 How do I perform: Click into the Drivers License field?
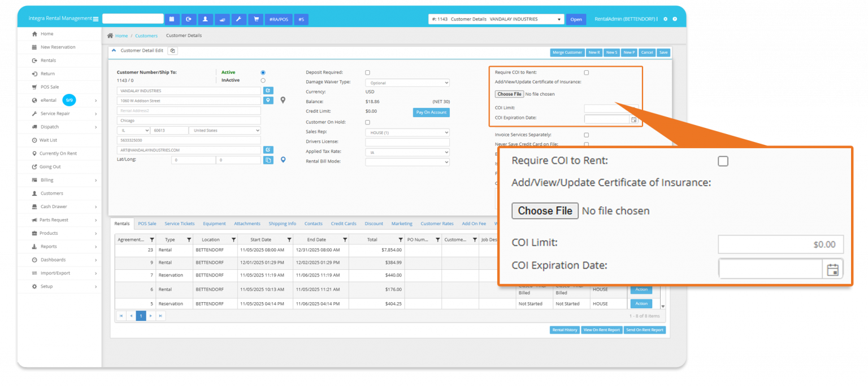click(407, 142)
